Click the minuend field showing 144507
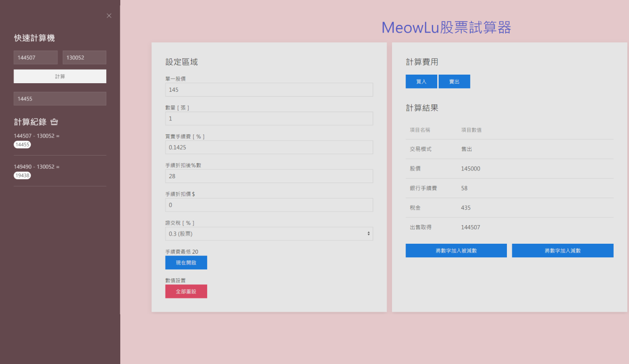This screenshot has width=629, height=364. coord(36,57)
